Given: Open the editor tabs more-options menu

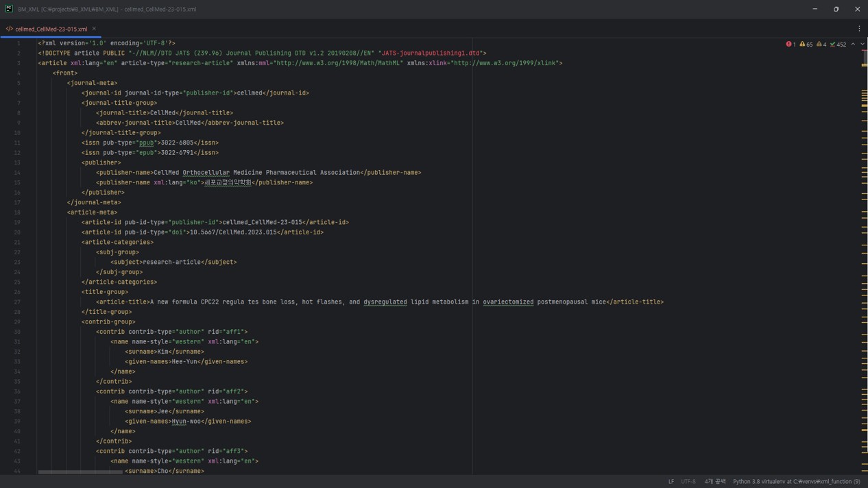Looking at the screenshot, I should (x=859, y=29).
